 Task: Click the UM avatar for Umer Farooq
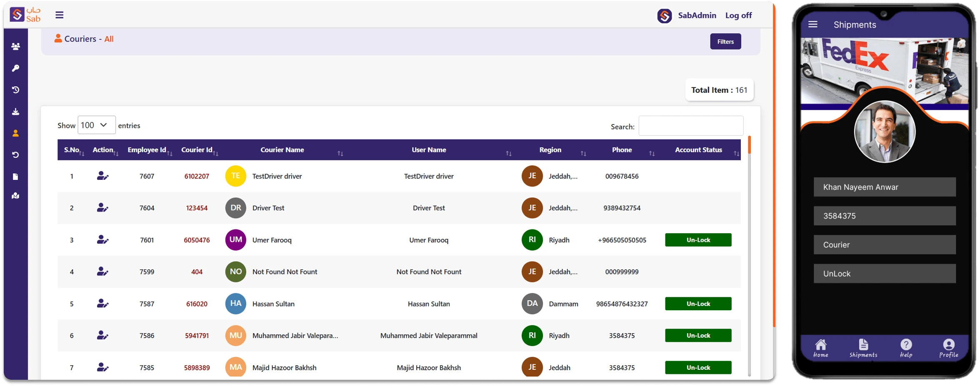click(235, 239)
